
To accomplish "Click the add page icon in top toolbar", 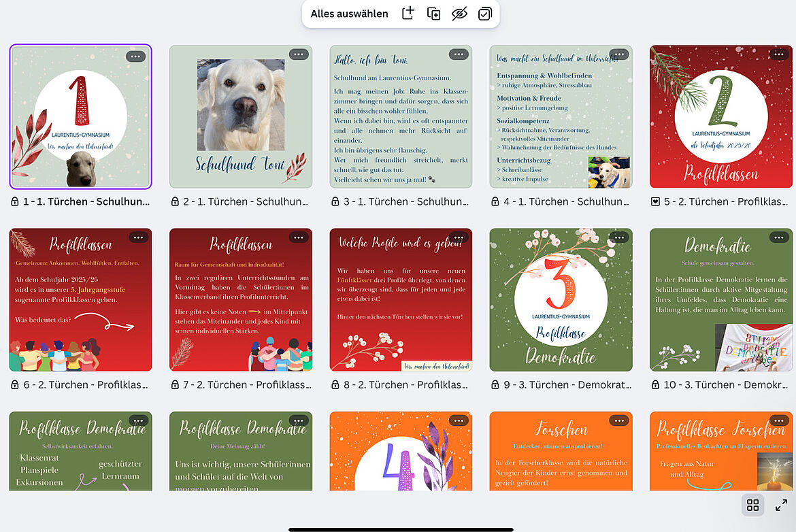I will [x=408, y=14].
